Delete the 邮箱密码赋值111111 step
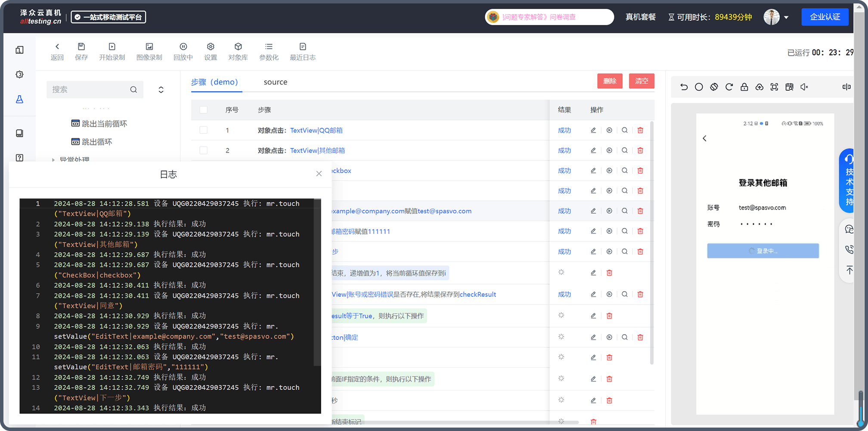 (640, 231)
